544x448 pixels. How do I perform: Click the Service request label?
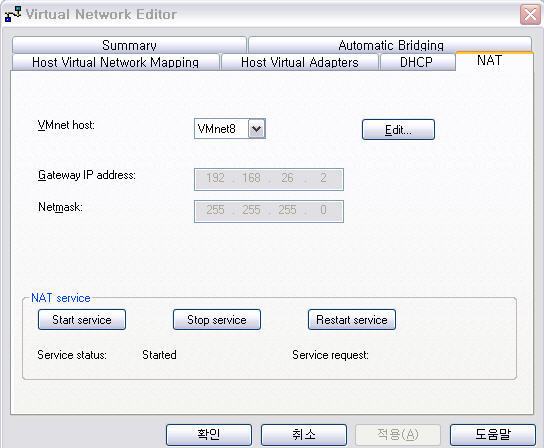330,355
